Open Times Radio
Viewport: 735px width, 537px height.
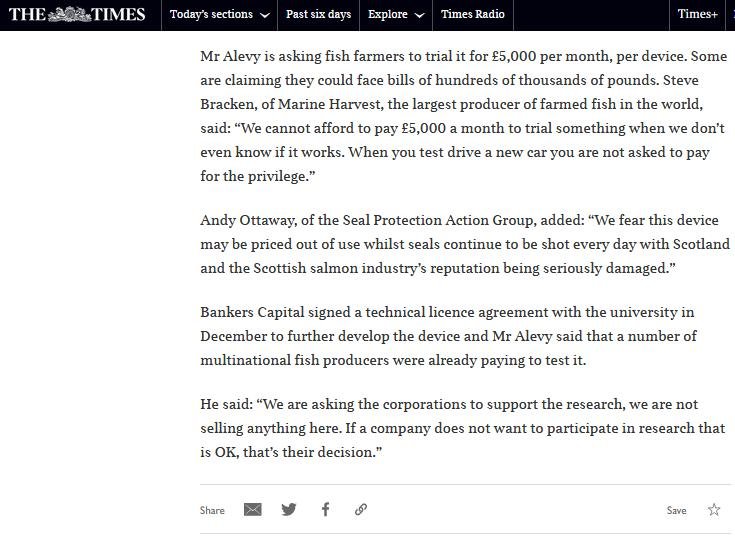[473, 14]
